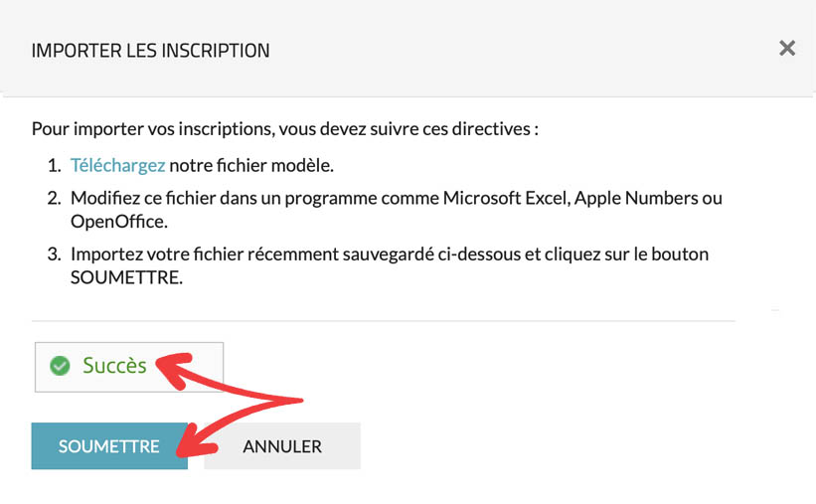
Task: Click the horizontal divider above Succès
Action: tap(383, 321)
